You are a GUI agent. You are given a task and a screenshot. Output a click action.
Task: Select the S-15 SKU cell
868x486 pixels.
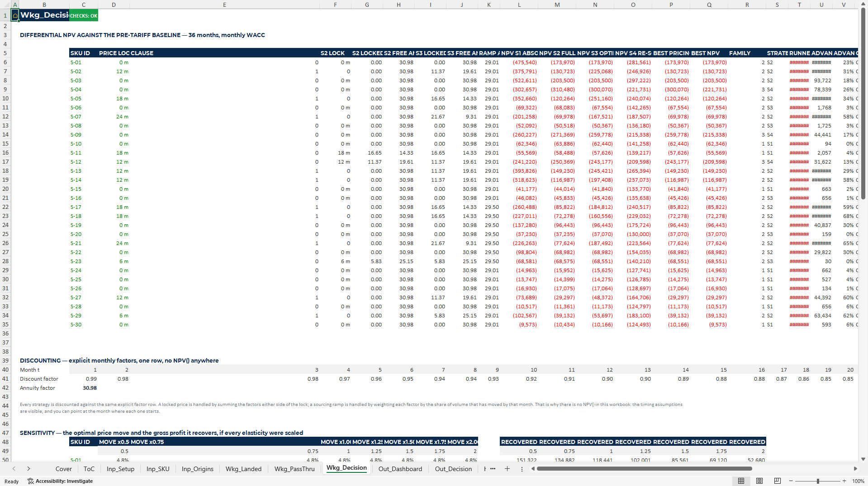(83, 189)
